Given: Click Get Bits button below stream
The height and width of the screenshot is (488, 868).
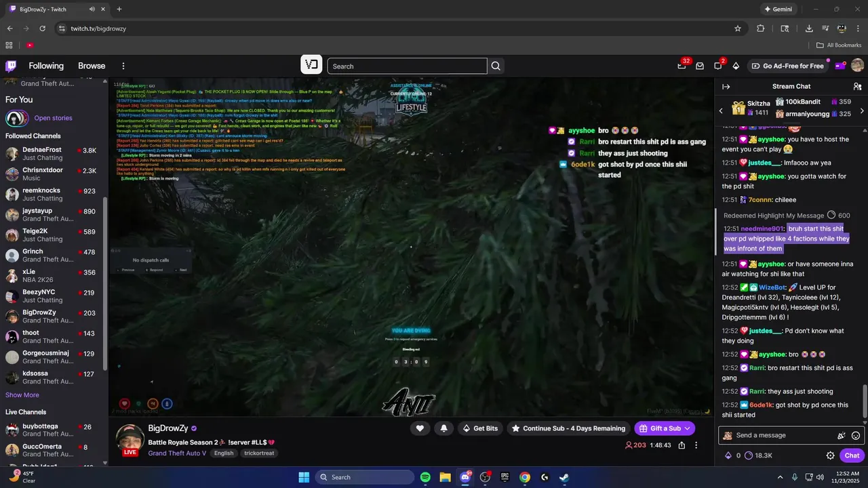Looking at the screenshot, I should (480, 428).
